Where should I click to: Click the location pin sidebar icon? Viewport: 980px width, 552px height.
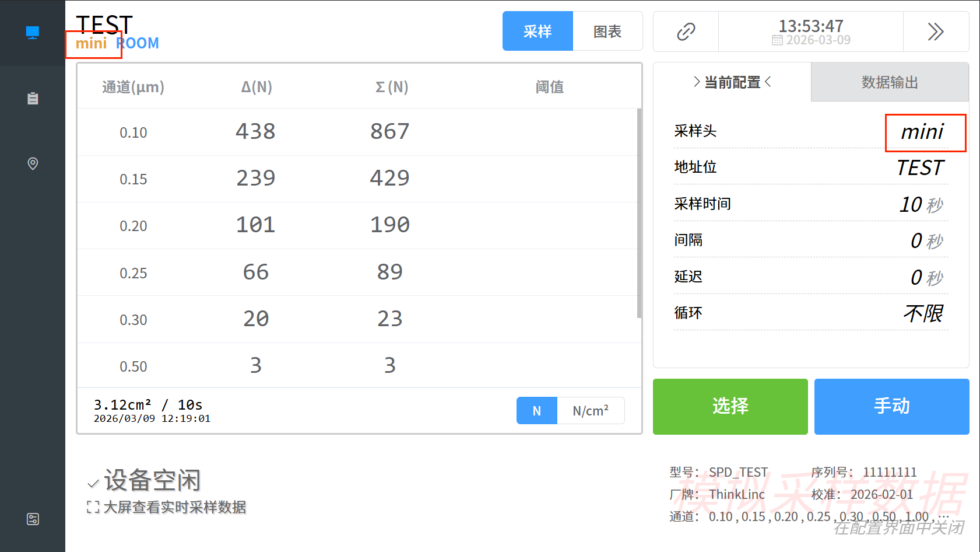tap(33, 163)
